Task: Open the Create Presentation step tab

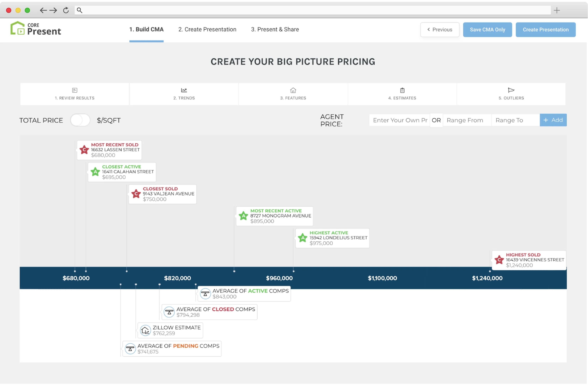Action: [x=207, y=29]
